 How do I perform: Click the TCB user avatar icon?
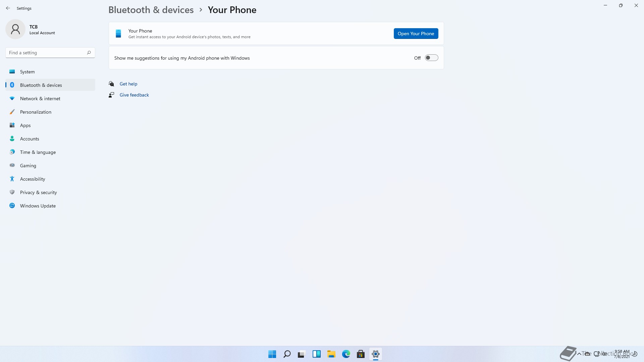click(x=15, y=29)
